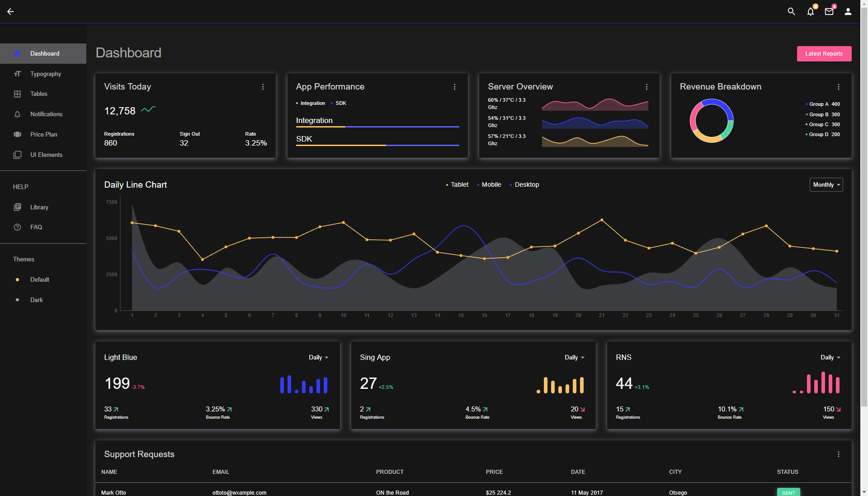Toggle the Tablet series in chart legend
This screenshot has width=868, height=496.
pos(458,184)
